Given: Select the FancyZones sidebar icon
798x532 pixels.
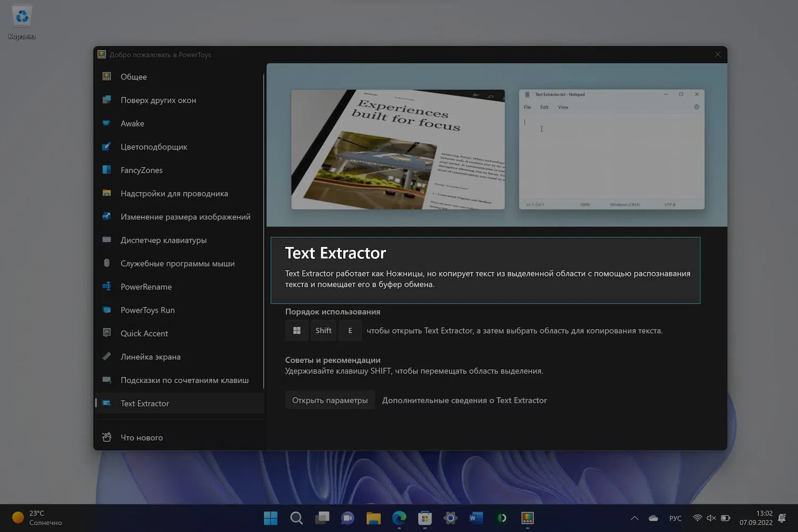Looking at the screenshot, I should (x=106, y=170).
